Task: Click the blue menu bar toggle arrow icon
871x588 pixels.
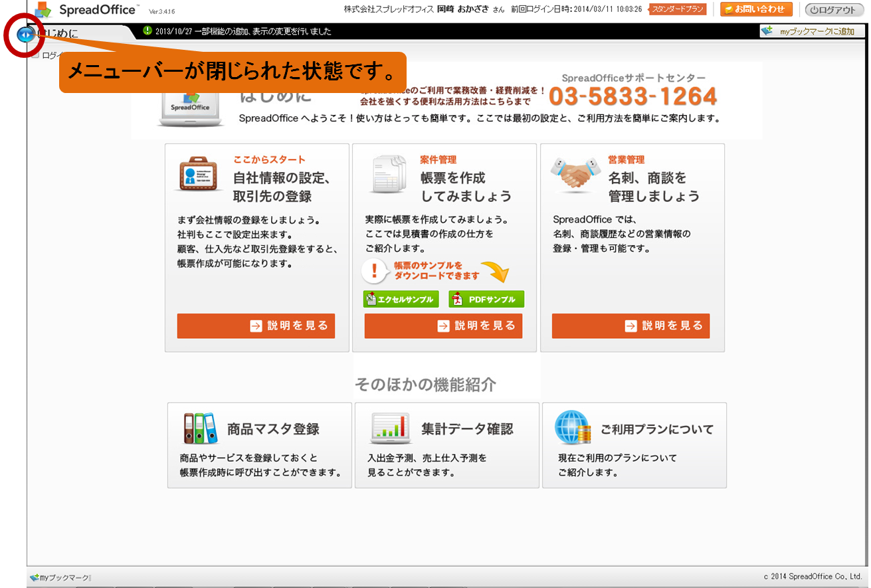Action: (27, 33)
